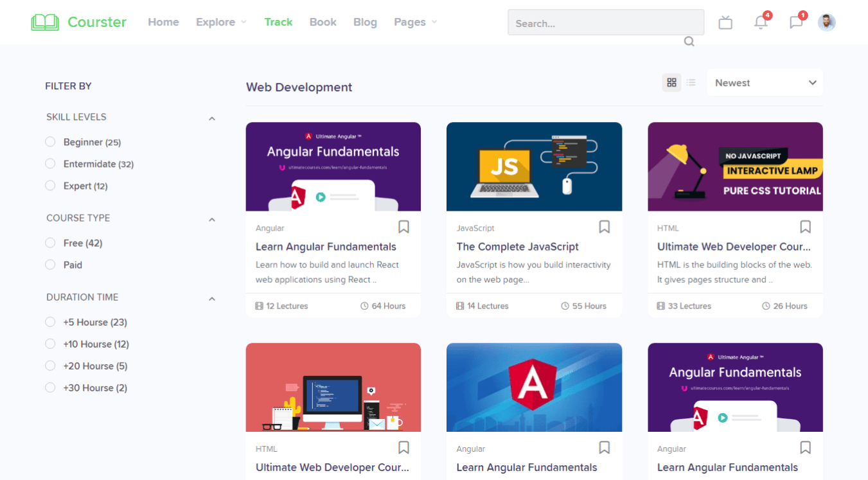Bookmark the Learn Angular Fundamentals course
This screenshot has height=480, width=868.
403,227
